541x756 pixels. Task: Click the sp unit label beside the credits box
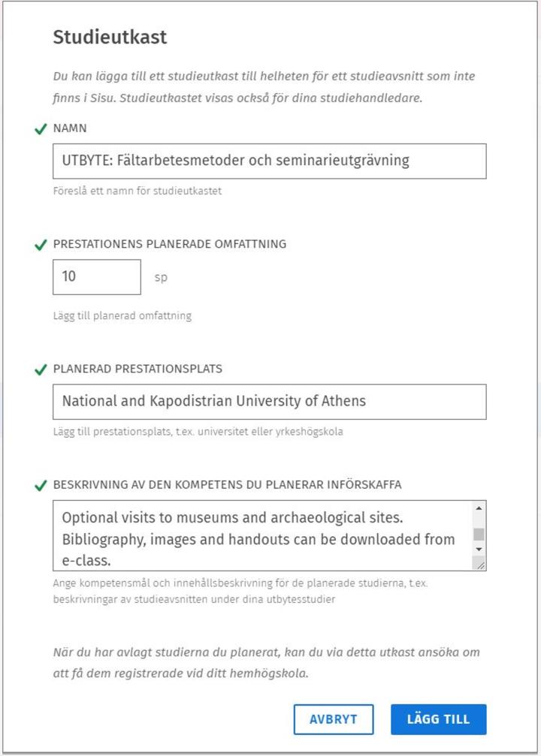point(161,278)
